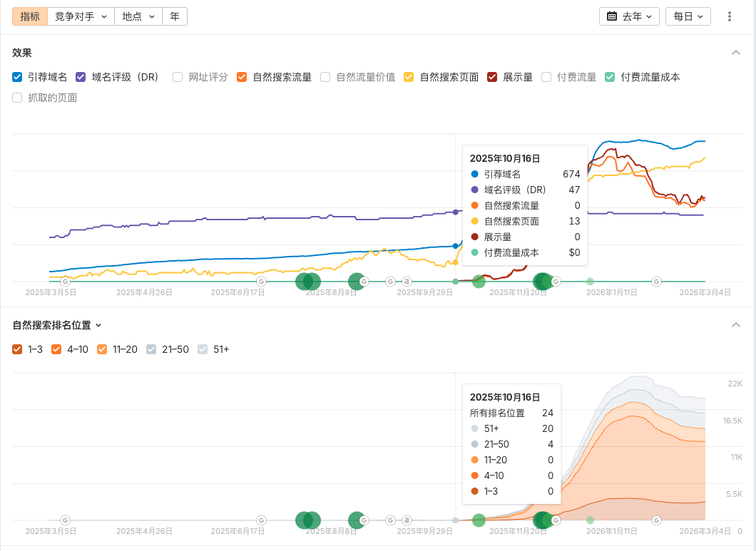The image size is (756, 551).
Task: Click 所有排名位置 row in ranking tooltip
Action: tap(511, 413)
